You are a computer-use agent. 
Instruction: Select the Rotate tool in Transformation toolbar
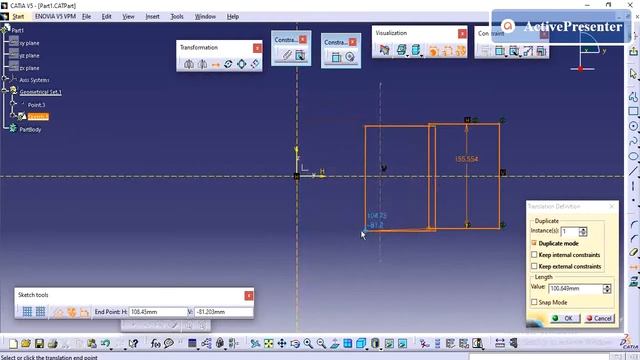pos(228,64)
